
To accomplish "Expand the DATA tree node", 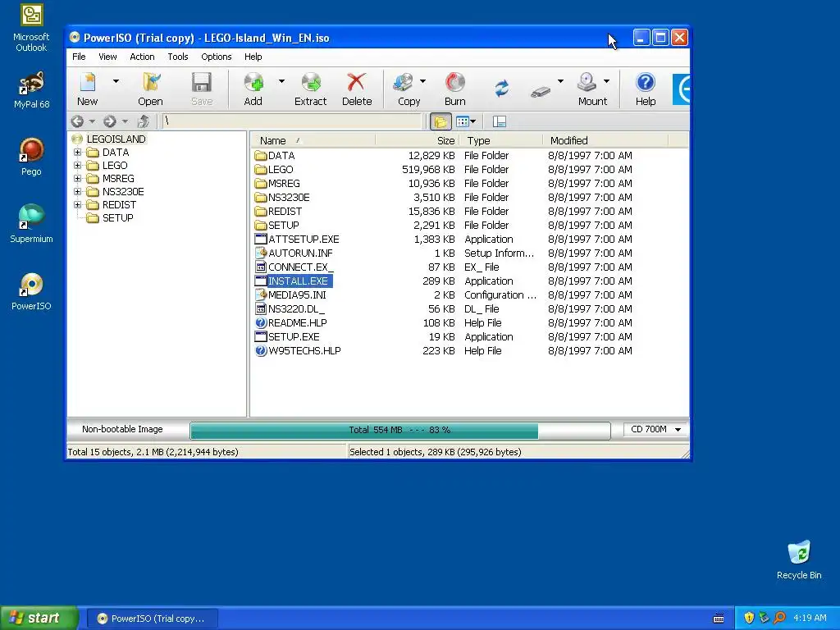I will 78,152.
